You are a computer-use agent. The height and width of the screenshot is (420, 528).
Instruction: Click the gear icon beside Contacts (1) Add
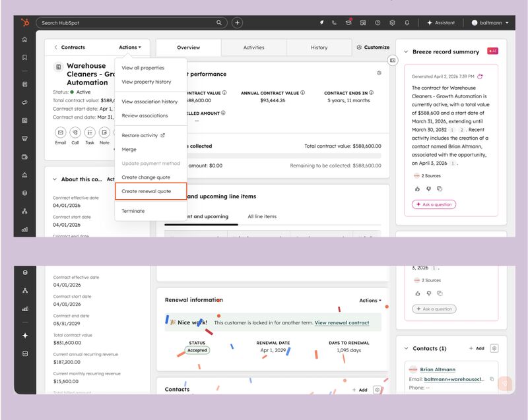click(x=494, y=348)
